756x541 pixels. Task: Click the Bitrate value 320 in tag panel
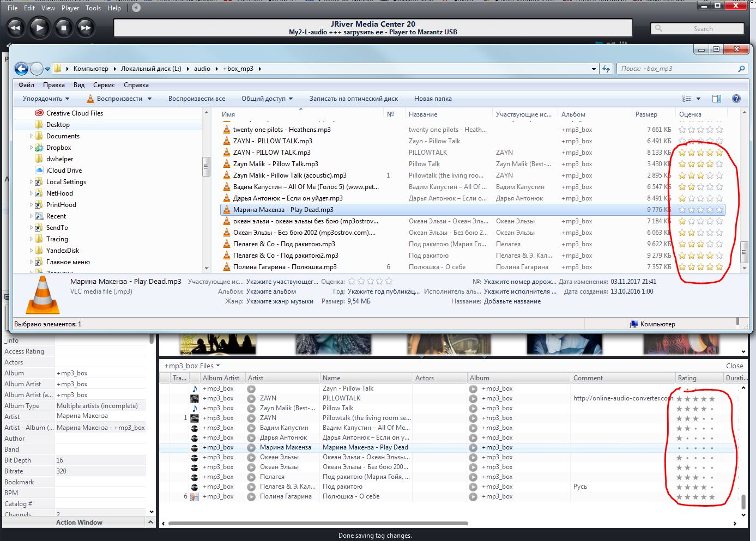tap(61, 471)
